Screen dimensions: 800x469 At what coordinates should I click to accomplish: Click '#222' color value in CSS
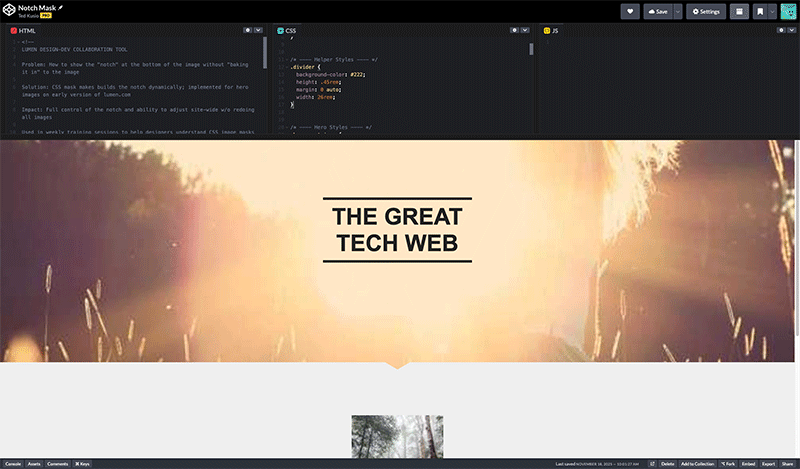pos(358,75)
